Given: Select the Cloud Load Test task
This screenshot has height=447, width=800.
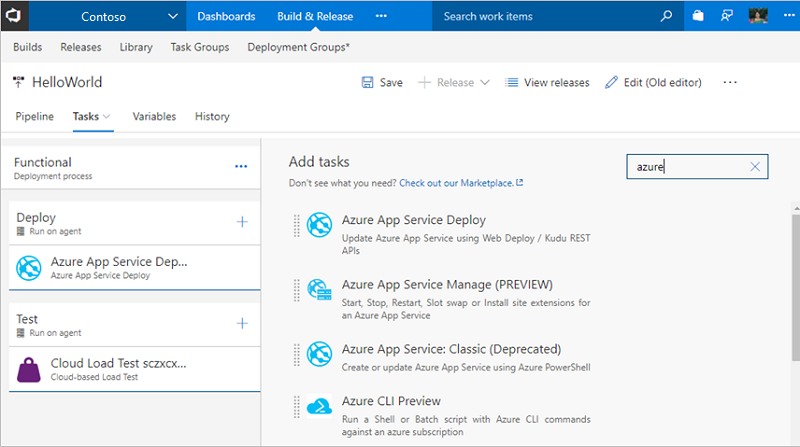Looking at the screenshot, I should (x=135, y=369).
